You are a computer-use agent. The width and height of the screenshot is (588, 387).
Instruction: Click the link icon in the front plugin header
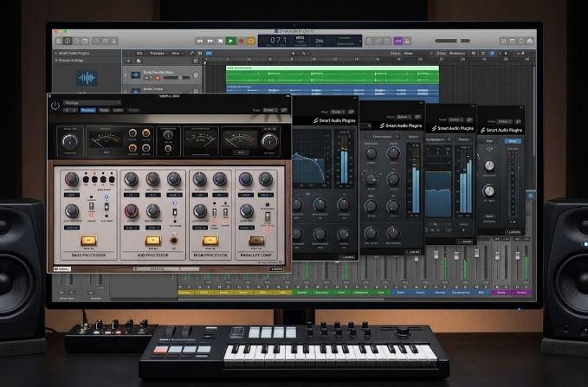(x=284, y=110)
